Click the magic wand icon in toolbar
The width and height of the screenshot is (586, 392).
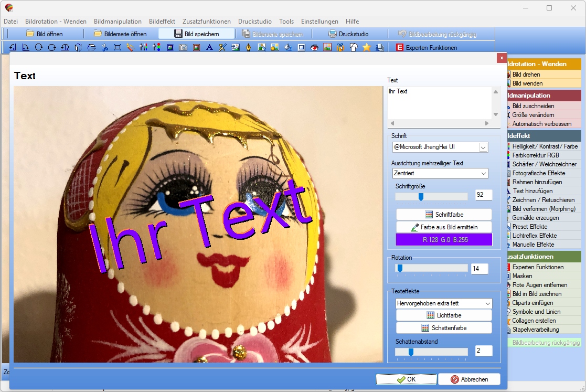point(130,47)
